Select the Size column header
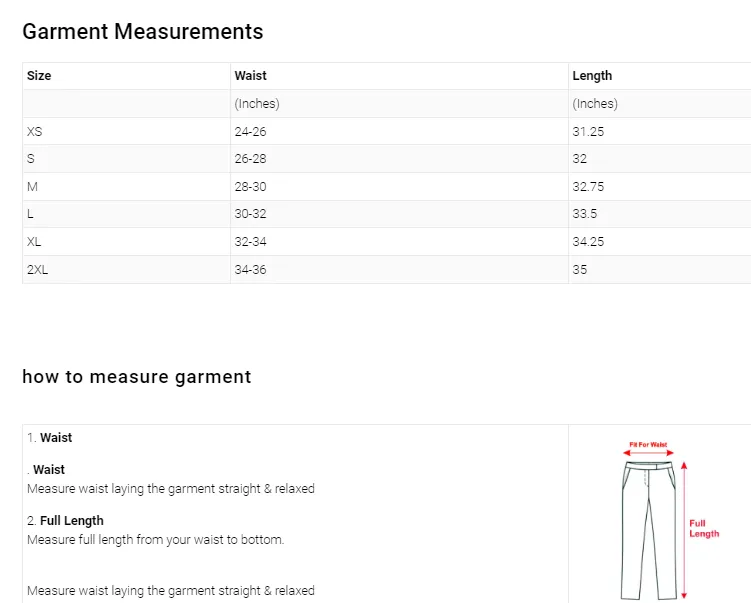Viewport: 751px width, 603px height. [x=39, y=76]
